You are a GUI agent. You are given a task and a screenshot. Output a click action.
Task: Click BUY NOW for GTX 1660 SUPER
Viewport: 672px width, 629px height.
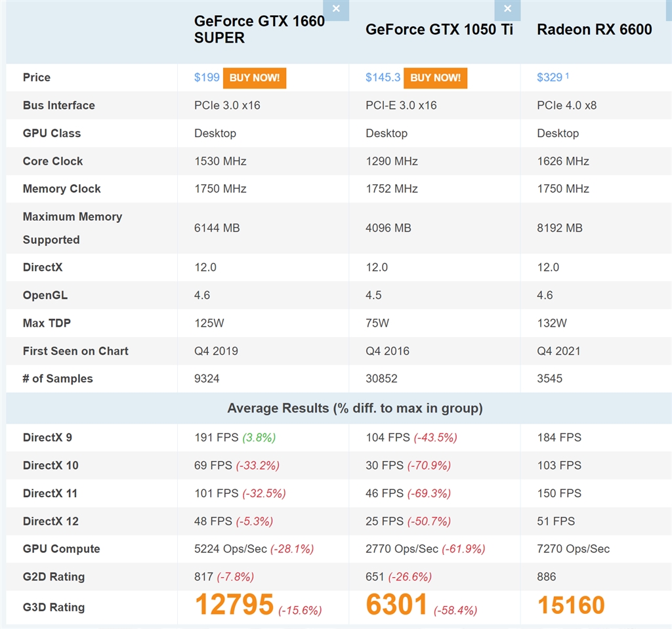coord(255,78)
